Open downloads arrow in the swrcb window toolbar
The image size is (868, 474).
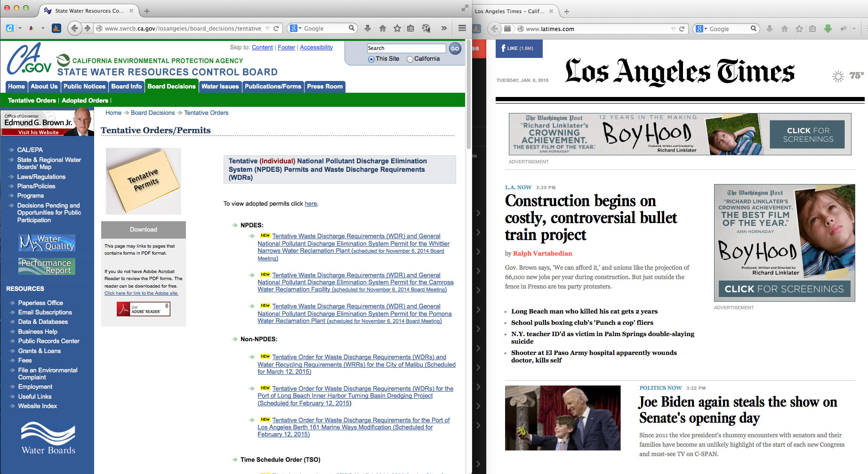[x=368, y=28]
